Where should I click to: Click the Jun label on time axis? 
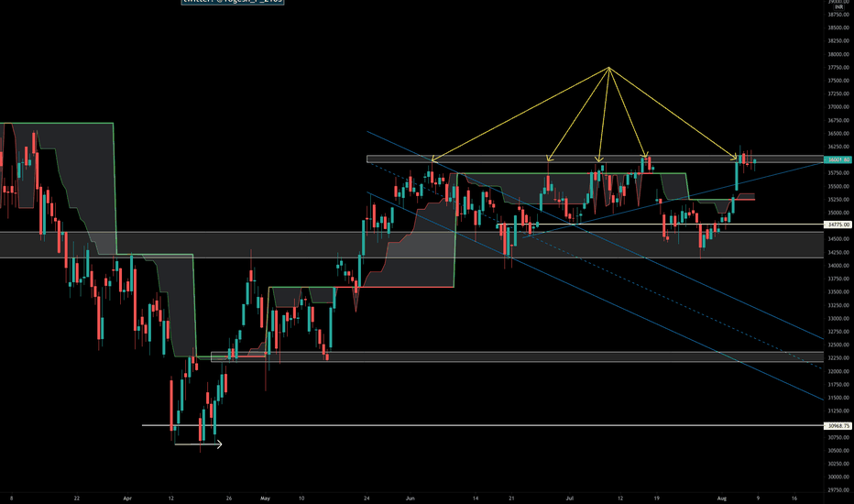(411, 498)
